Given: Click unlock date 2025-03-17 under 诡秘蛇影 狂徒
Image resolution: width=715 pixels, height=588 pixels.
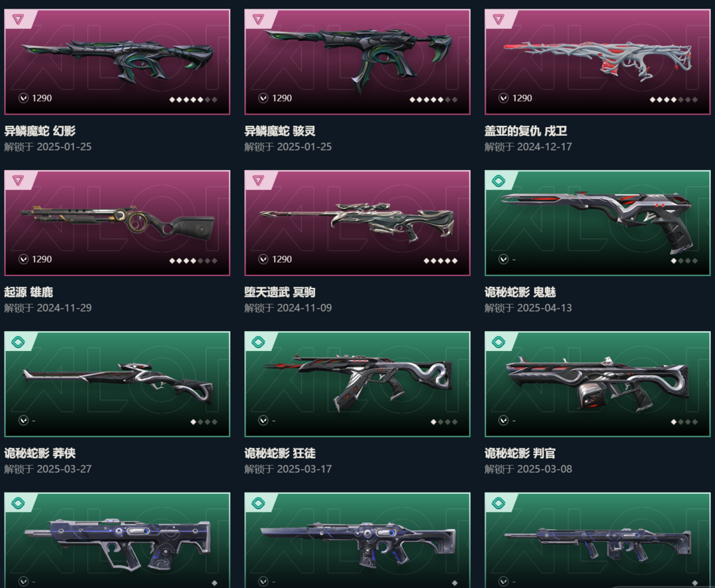Looking at the screenshot, I should pyautogui.click(x=304, y=469).
